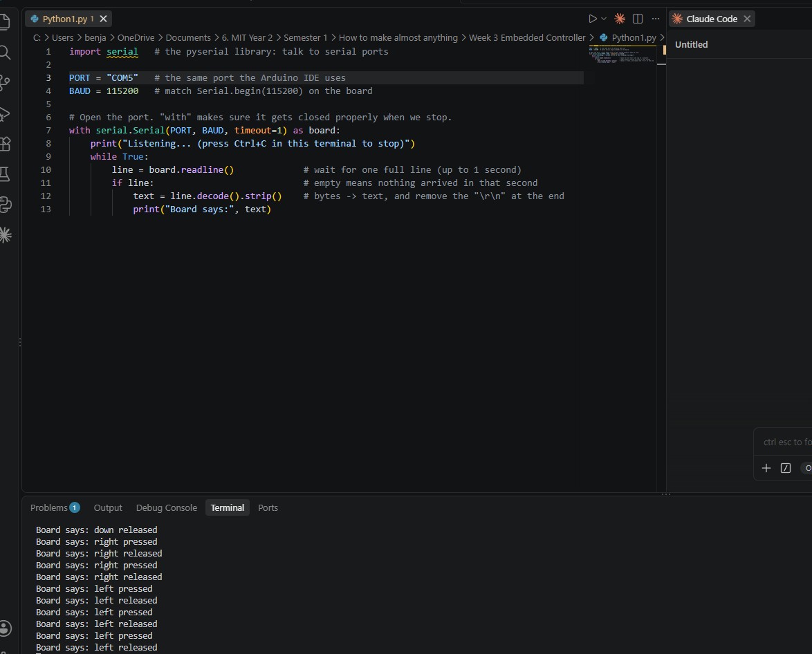This screenshot has height=654, width=812.
Task: Click the underlined 'serial' import word
Action: [x=122, y=52]
